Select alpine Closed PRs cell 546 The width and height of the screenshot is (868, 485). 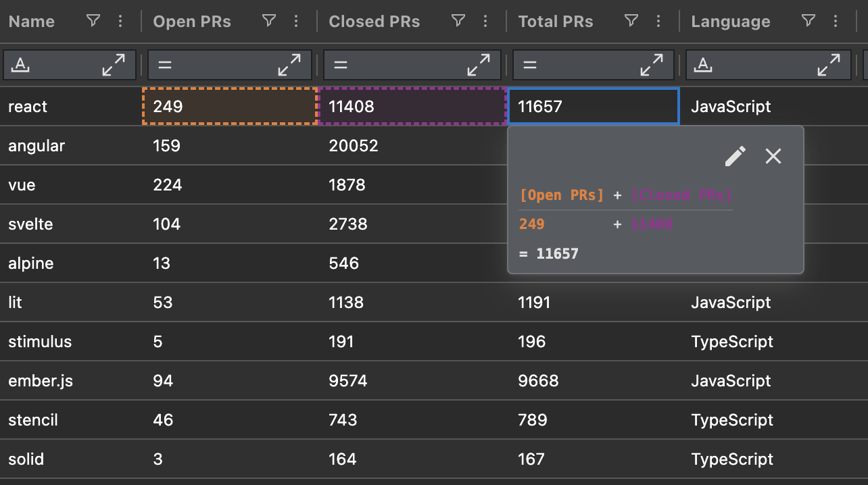[412, 263]
